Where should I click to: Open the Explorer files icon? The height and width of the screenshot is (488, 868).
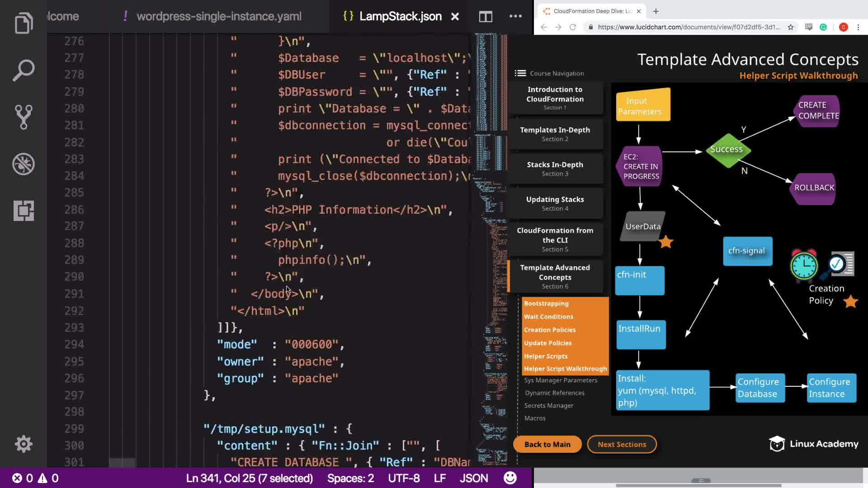[x=24, y=23]
